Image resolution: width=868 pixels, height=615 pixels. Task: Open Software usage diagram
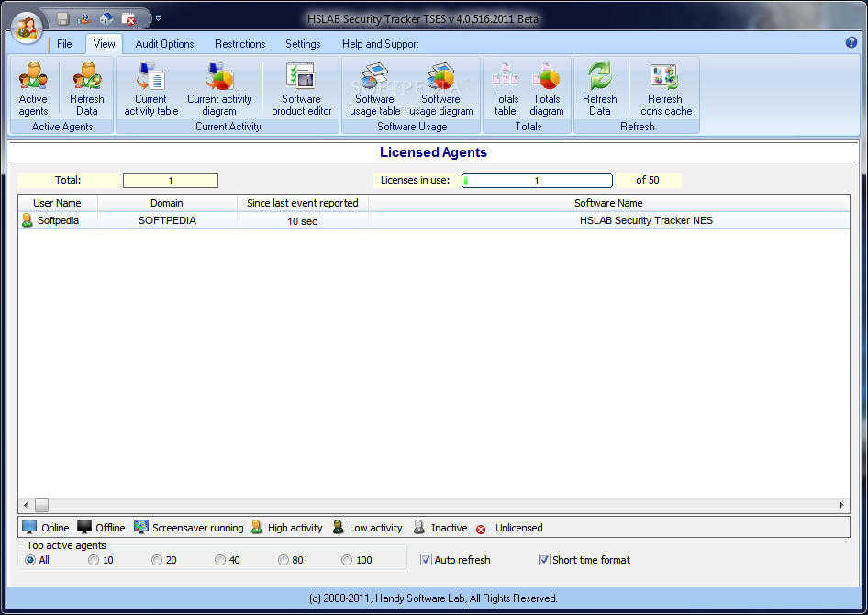click(441, 89)
